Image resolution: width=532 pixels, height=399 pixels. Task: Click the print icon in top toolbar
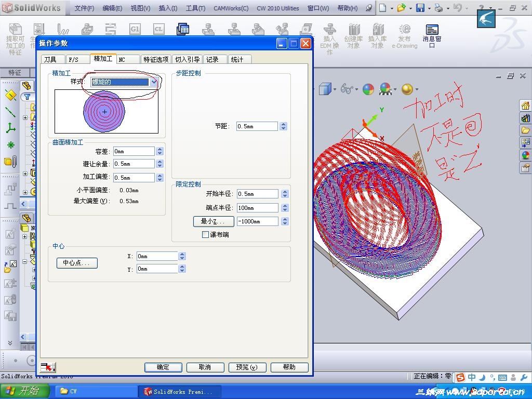pos(438,7)
